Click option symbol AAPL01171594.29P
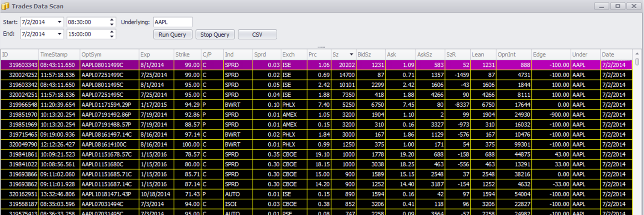644x215 pixels. (109, 104)
